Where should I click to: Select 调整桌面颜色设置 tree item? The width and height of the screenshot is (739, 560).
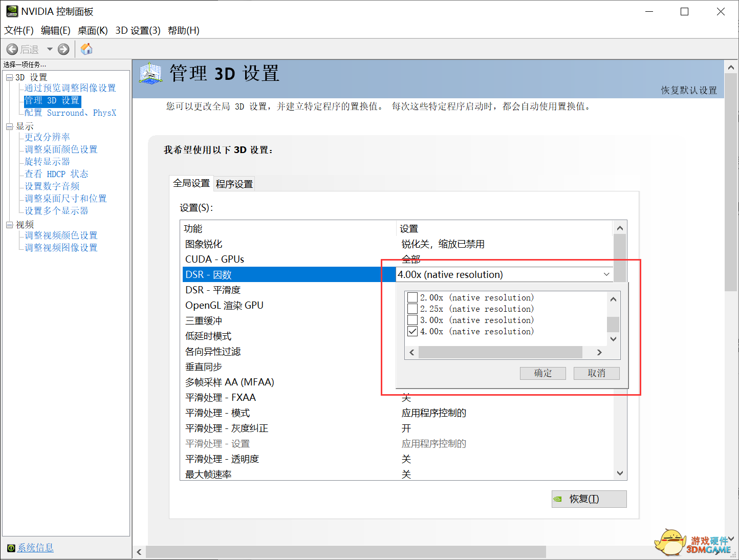click(61, 149)
